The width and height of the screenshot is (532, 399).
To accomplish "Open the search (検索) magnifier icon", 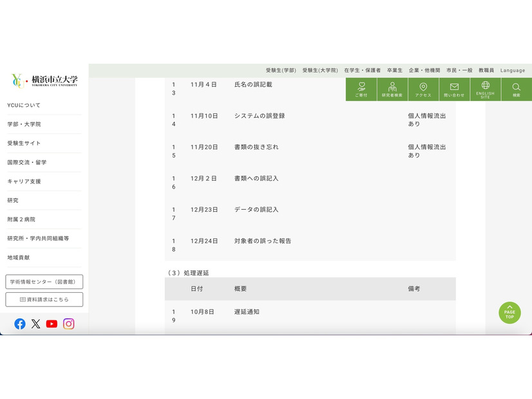I will [x=516, y=89].
